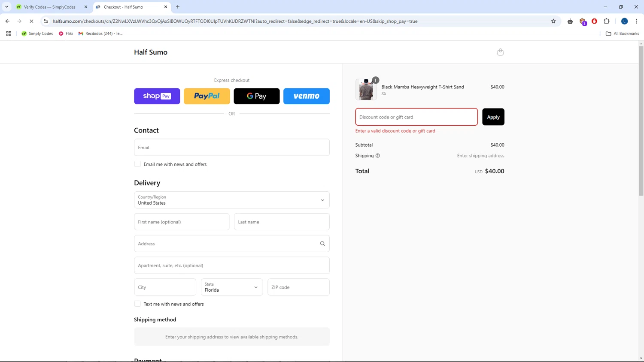Bookmark this page with the star

(x=553, y=21)
